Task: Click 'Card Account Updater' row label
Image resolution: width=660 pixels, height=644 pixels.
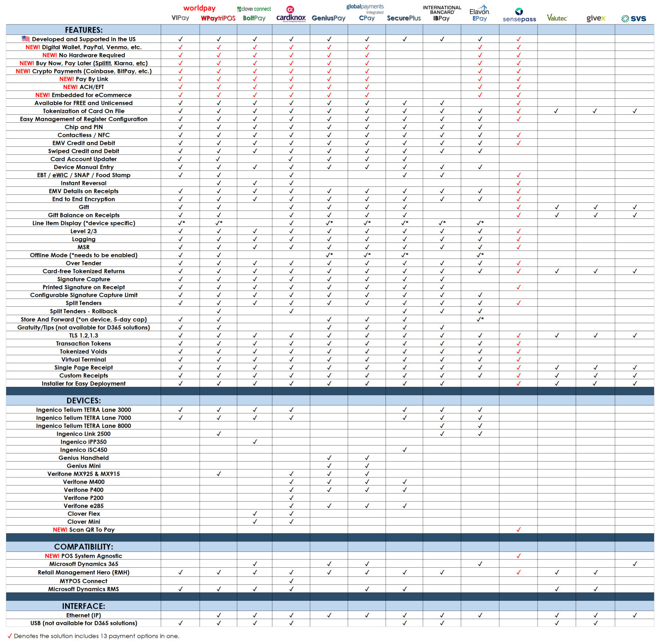Action: point(84,159)
